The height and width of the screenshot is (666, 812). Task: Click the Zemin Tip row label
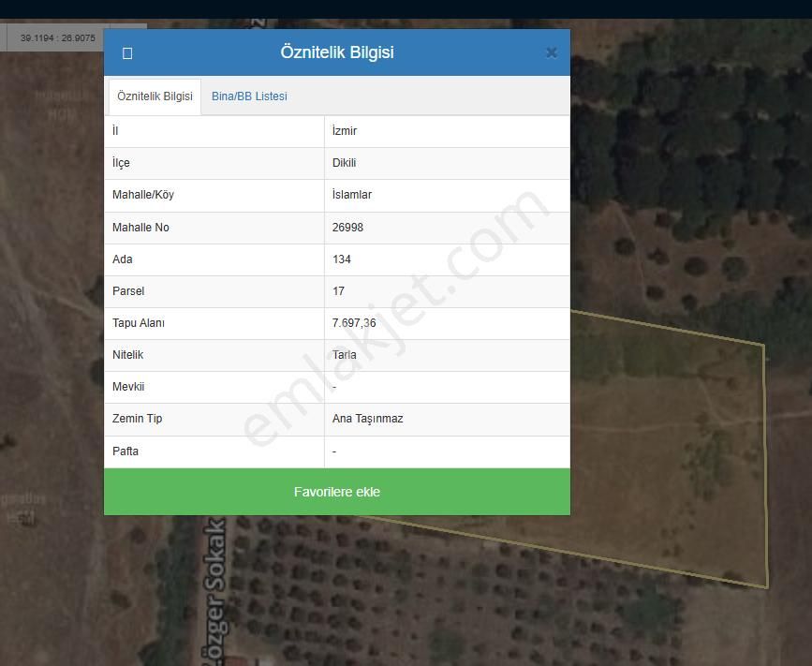(x=137, y=419)
